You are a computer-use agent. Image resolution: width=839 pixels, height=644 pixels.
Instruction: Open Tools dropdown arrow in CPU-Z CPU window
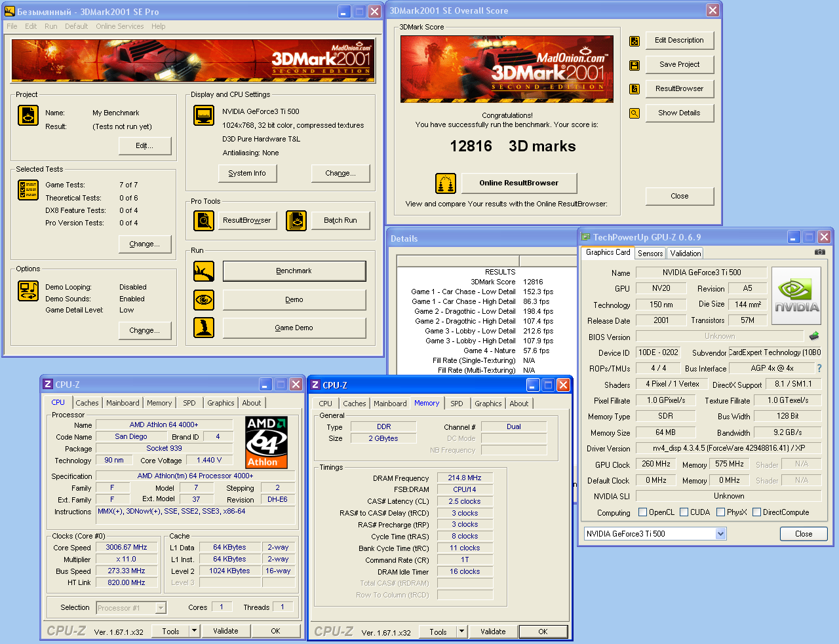[194, 631]
